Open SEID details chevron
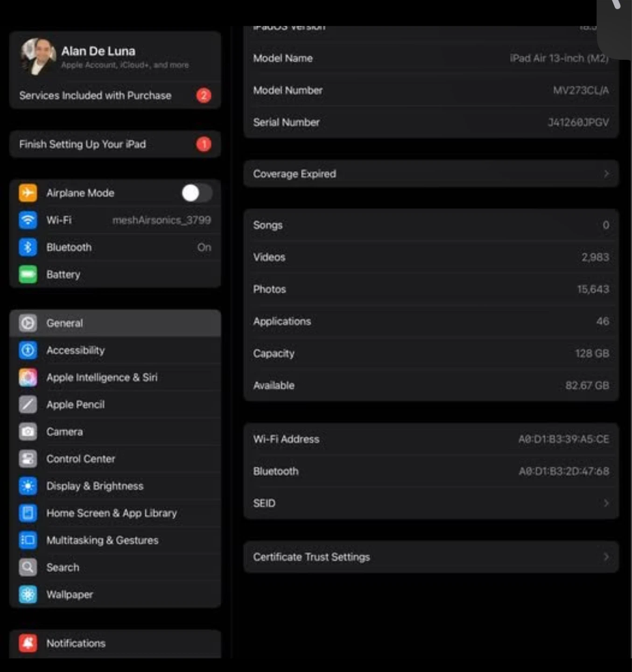632x672 pixels. (606, 503)
